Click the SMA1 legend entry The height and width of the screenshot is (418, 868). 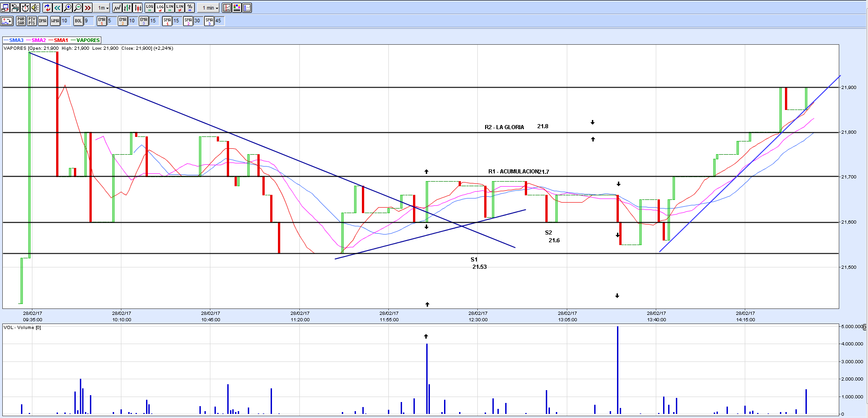pos(58,40)
